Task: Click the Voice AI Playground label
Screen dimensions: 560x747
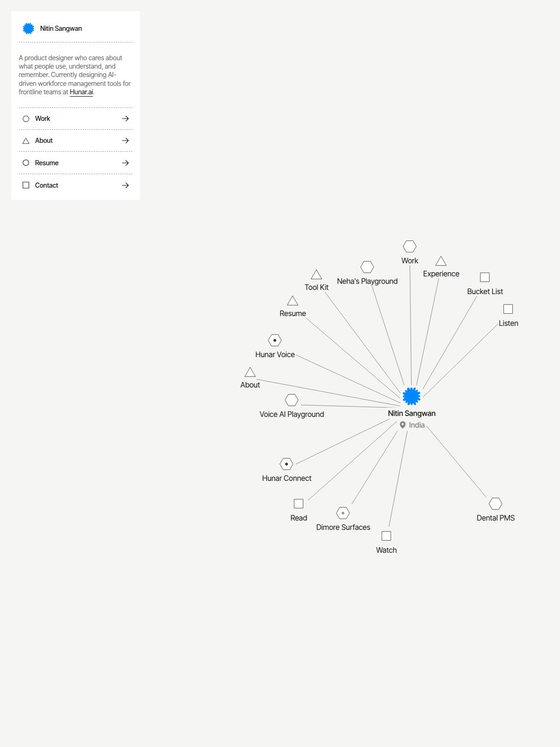Action: (292, 414)
